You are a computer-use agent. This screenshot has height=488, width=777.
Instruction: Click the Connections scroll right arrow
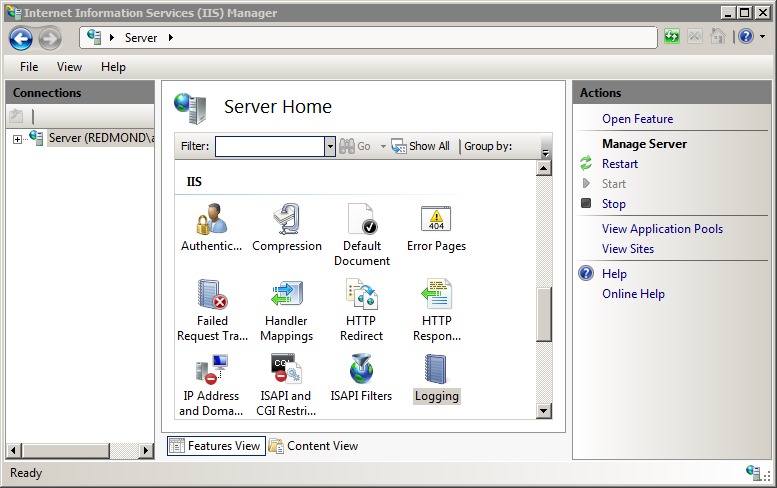tap(146, 450)
